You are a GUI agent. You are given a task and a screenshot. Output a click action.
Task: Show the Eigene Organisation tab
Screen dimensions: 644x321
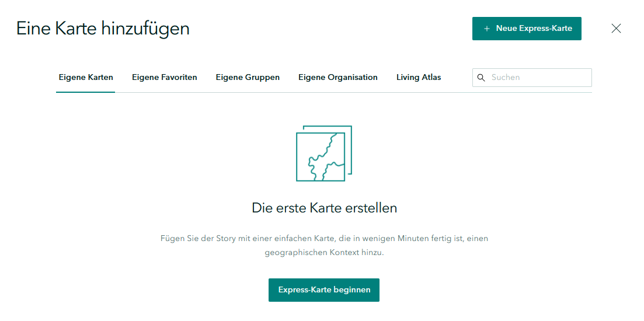point(337,77)
